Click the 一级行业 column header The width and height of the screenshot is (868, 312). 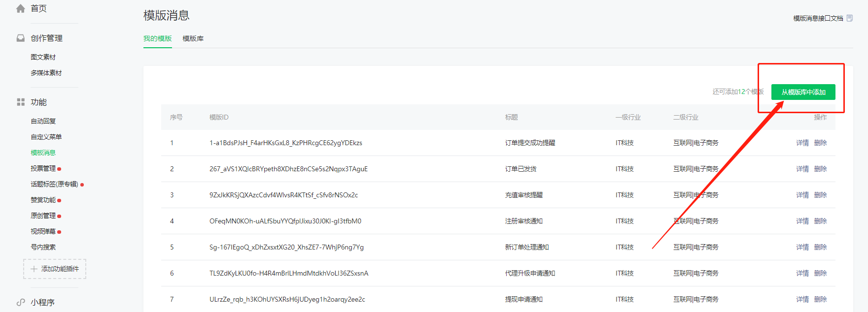628,117
